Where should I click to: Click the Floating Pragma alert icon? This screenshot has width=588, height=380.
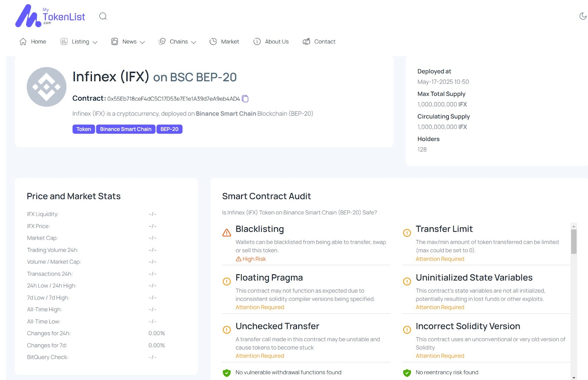227,282
